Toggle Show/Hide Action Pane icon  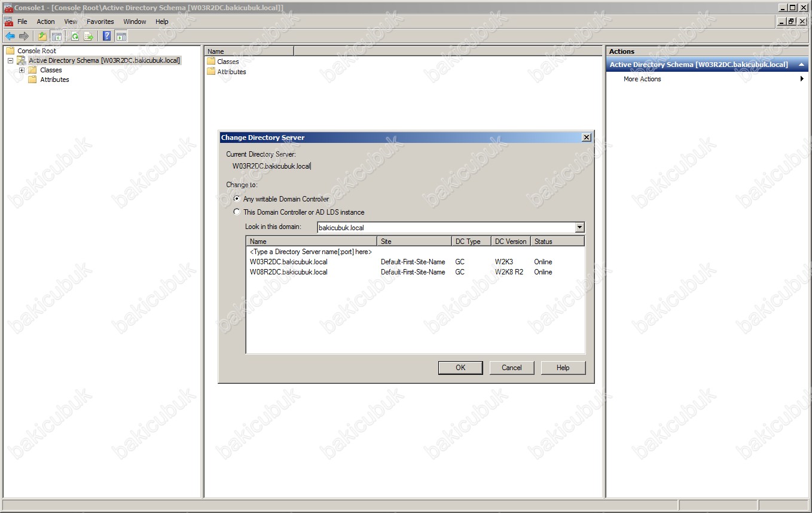[x=121, y=36]
